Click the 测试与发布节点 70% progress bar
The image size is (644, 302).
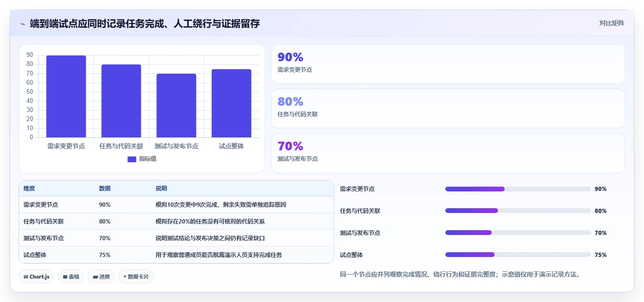[518, 233]
